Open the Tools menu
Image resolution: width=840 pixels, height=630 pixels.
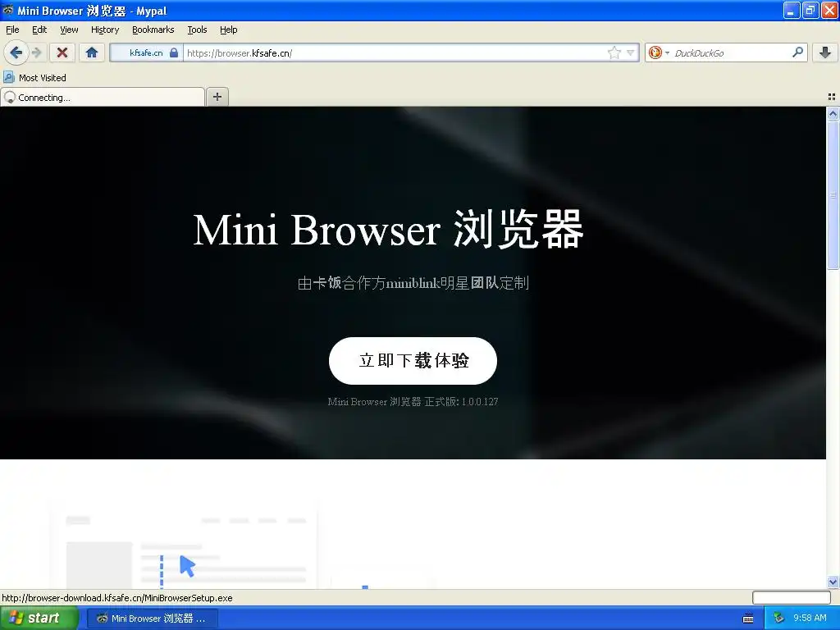click(x=197, y=30)
